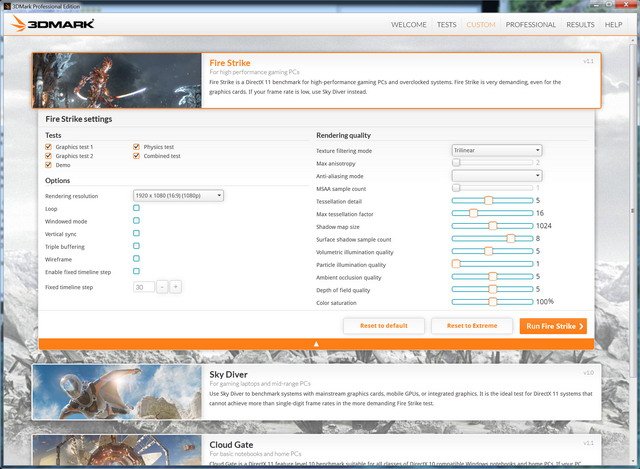This screenshot has width=640, height=469.
Task: Open the Rendering resolution dropdown
Action: point(178,196)
